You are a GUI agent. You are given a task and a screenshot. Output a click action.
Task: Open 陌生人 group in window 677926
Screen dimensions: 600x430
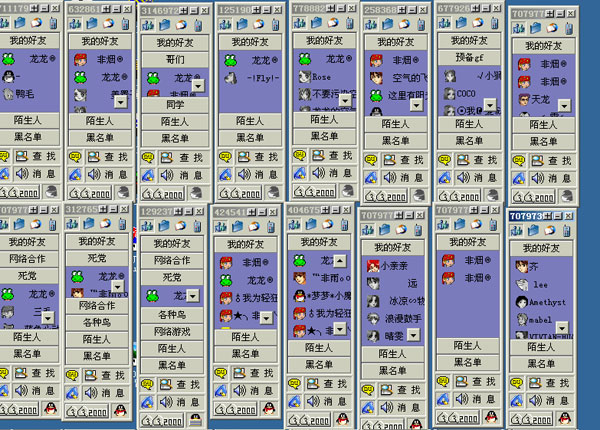pyautogui.click(x=469, y=124)
